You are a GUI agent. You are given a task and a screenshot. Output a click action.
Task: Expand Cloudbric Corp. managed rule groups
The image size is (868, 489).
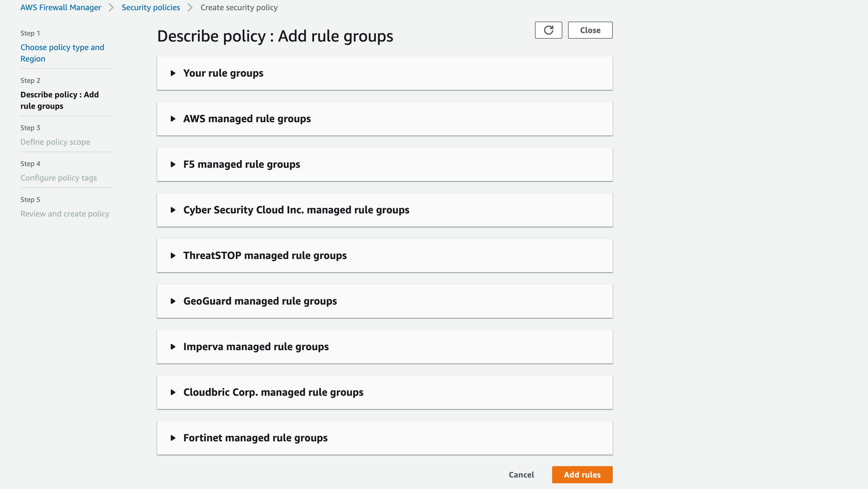tap(385, 392)
